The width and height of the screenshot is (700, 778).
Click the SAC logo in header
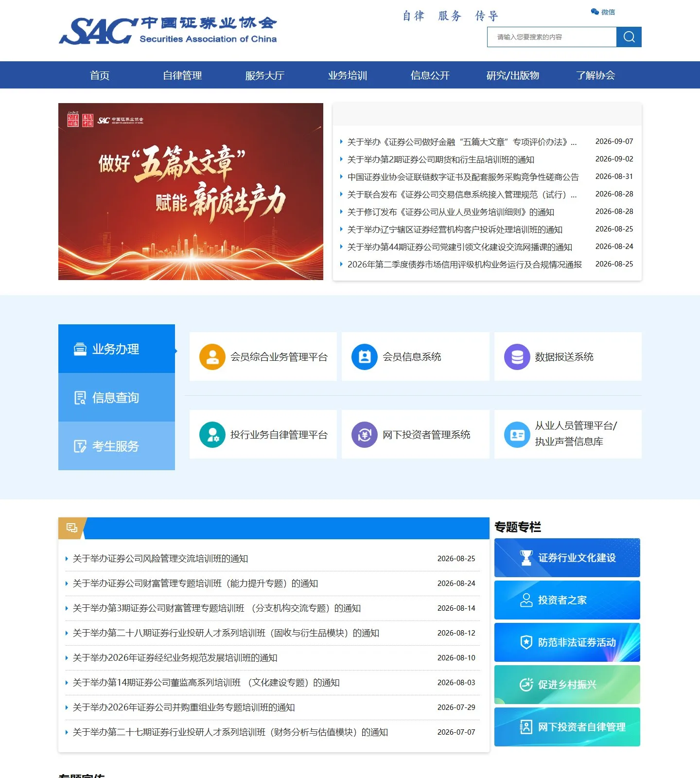[168, 31]
